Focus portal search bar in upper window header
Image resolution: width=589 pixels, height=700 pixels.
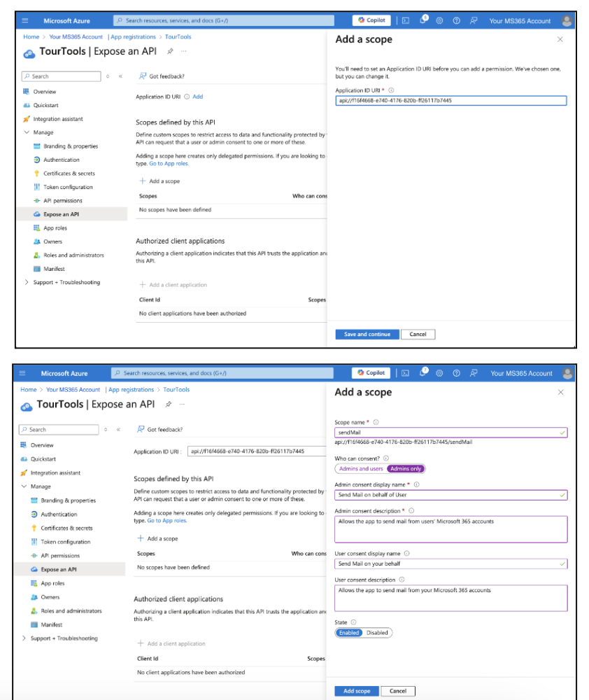[224, 20]
